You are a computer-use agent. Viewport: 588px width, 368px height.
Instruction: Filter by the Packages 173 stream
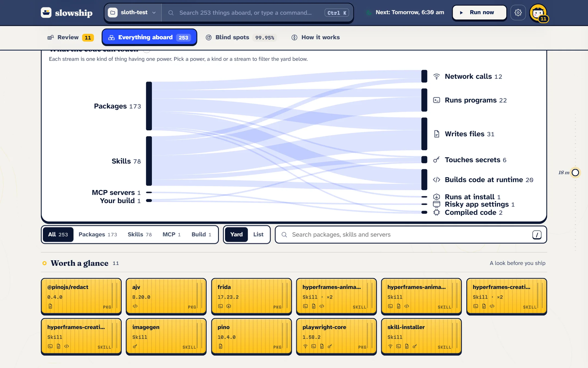click(117, 106)
